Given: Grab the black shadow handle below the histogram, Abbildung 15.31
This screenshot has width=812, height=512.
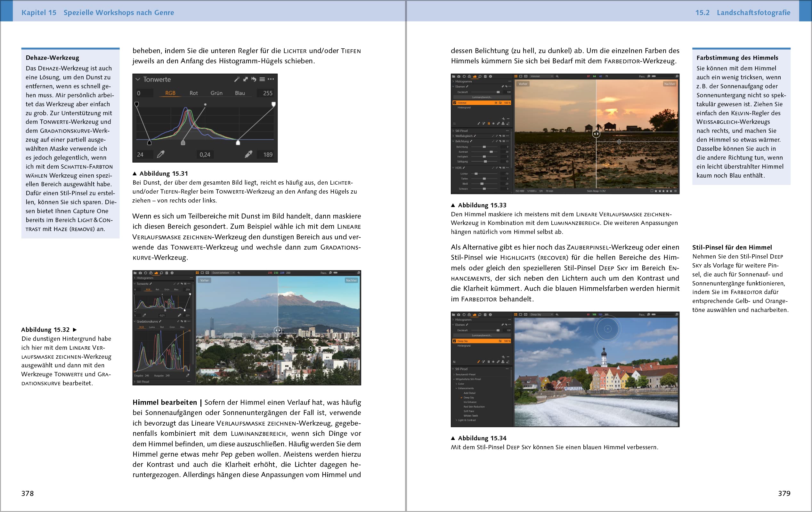Looking at the screenshot, I should pyautogui.click(x=150, y=143).
